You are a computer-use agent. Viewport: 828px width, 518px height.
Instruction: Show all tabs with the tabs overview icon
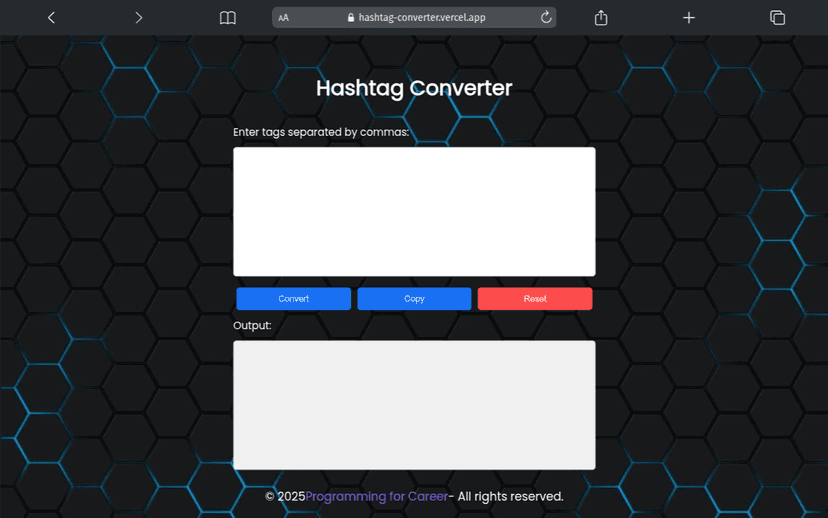777,17
